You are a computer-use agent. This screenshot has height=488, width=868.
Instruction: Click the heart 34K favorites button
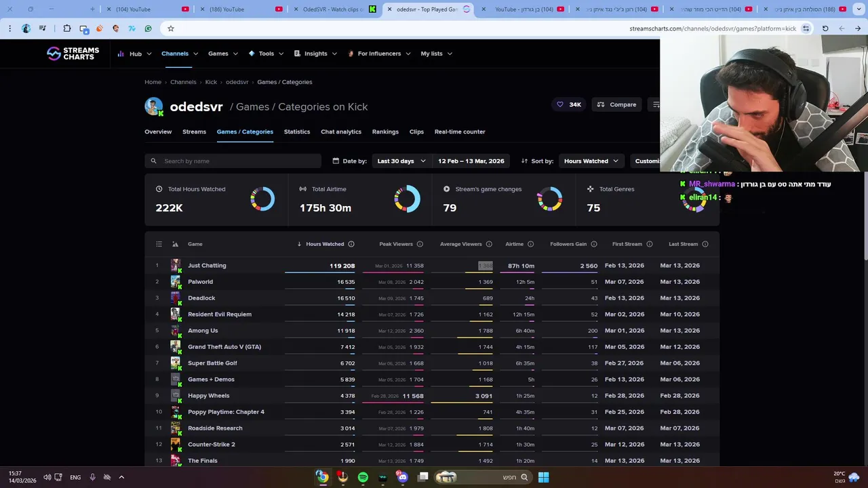568,104
